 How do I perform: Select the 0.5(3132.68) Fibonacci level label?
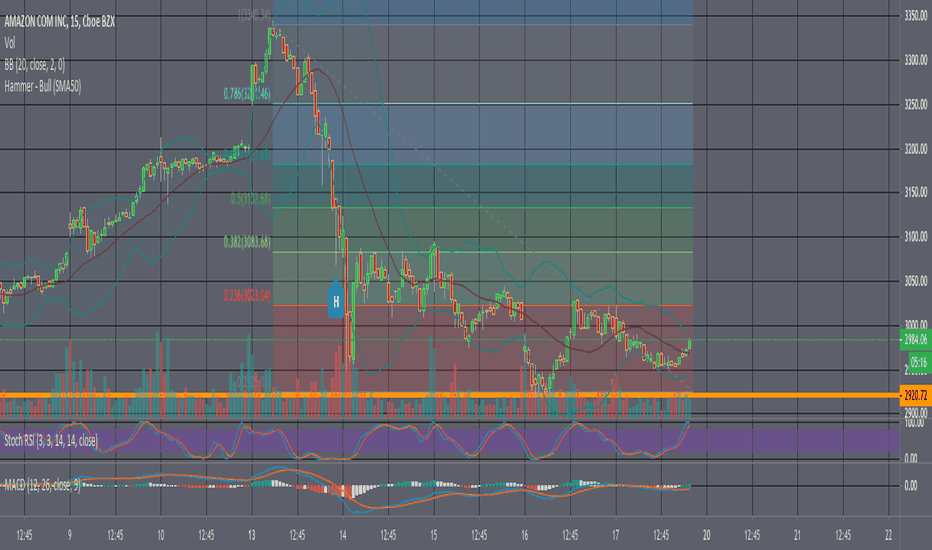click(251, 199)
